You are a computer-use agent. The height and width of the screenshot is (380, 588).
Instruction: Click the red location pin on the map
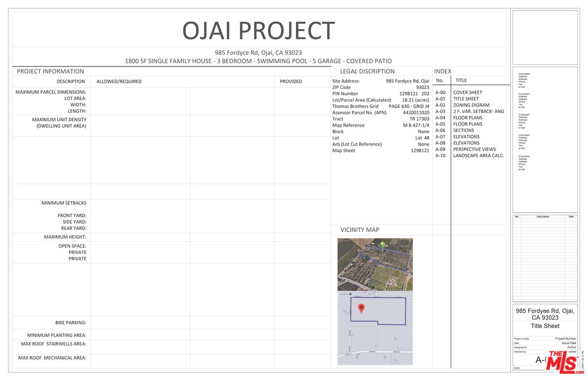(x=361, y=309)
